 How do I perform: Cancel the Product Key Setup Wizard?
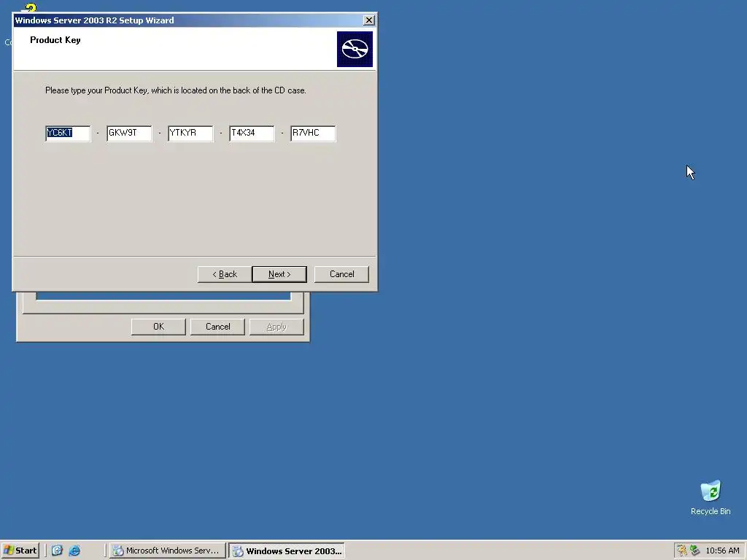341,274
